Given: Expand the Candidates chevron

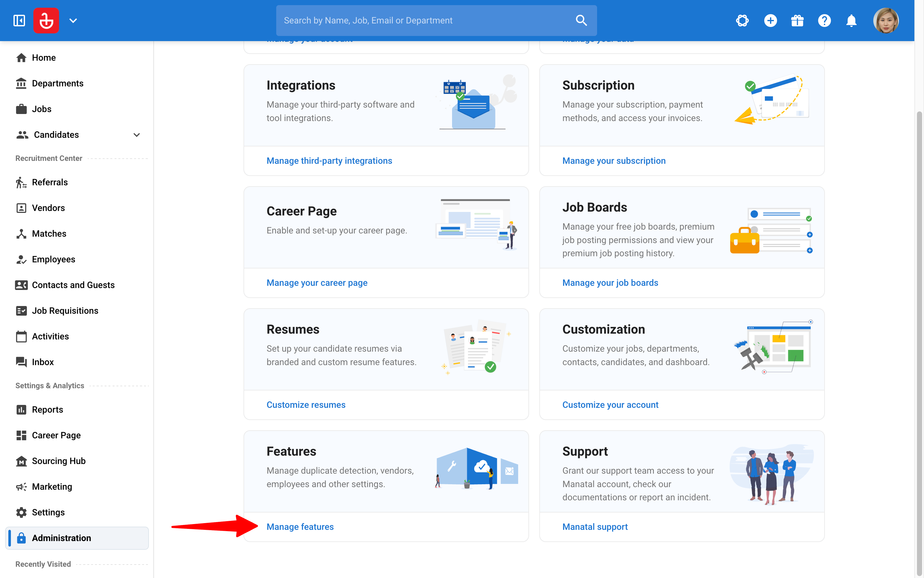Looking at the screenshot, I should 137,135.
